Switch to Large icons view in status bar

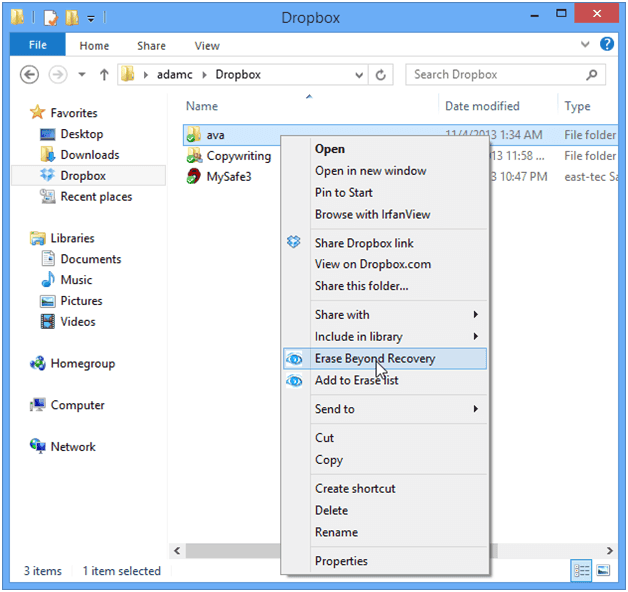click(603, 570)
